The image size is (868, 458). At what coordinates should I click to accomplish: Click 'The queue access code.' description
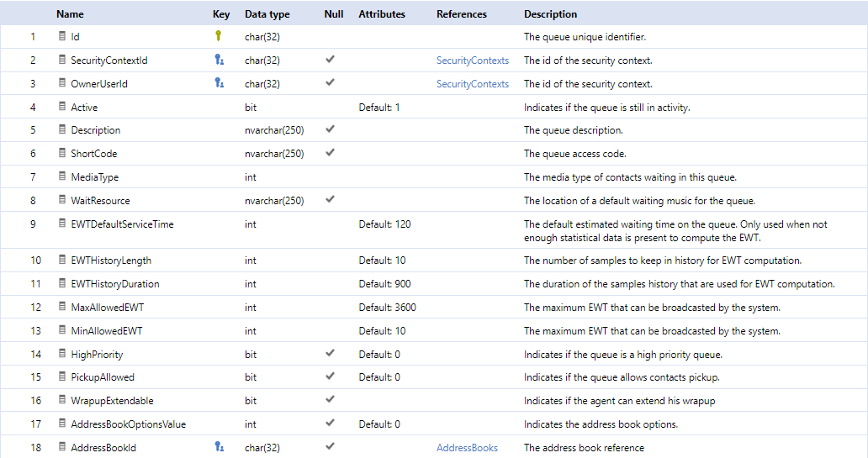pos(575,154)
